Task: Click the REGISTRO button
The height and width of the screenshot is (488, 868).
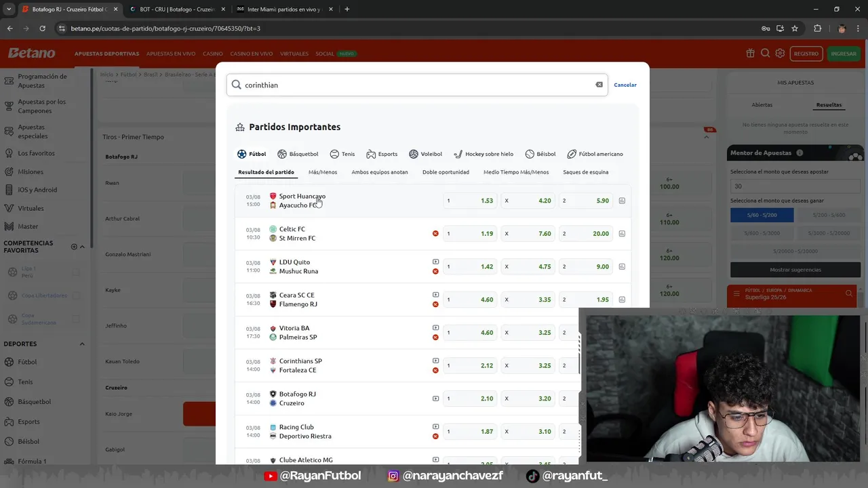Action: point(806,54)
